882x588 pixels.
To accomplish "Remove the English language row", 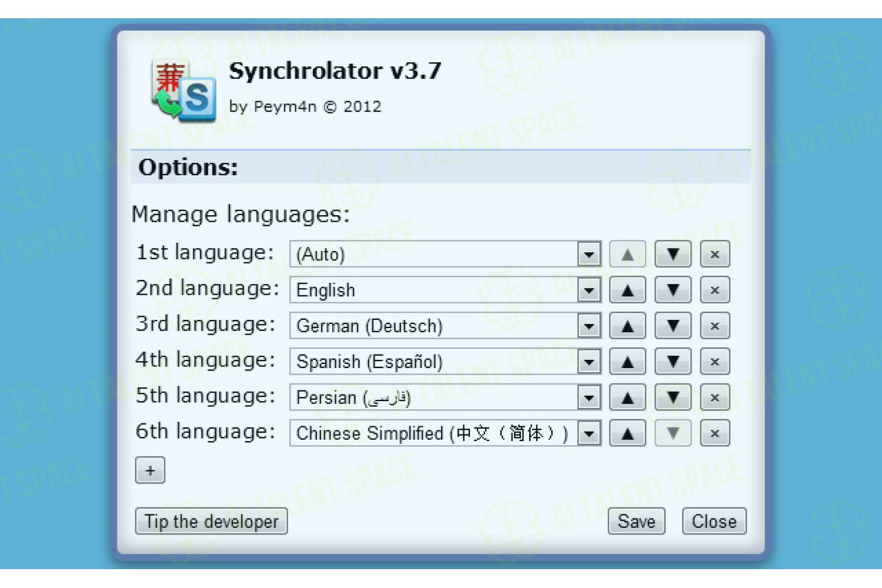I will coord(715,290).
